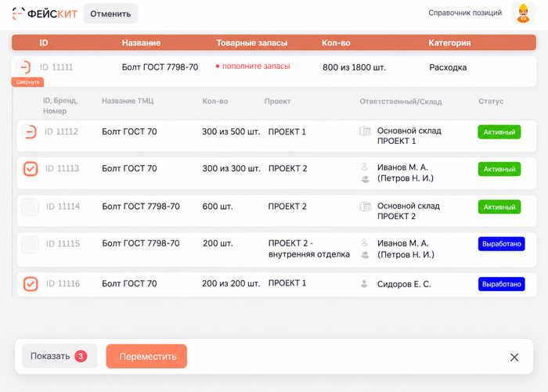Image resolution: width=548 pixels, height=392 pixels.
Task: Click 200 шт. quantity in ID 11115 row
Action: 218,243
